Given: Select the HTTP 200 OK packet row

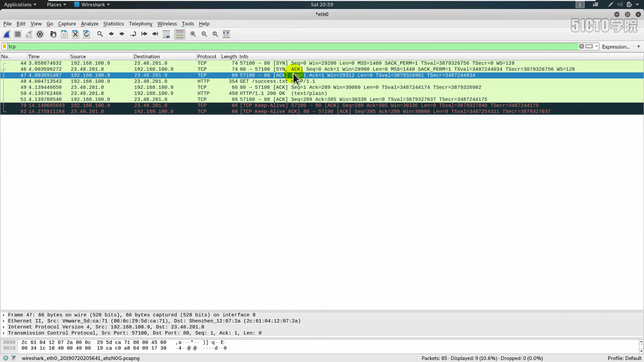Looking at the screenshot, I should point(274,93).
